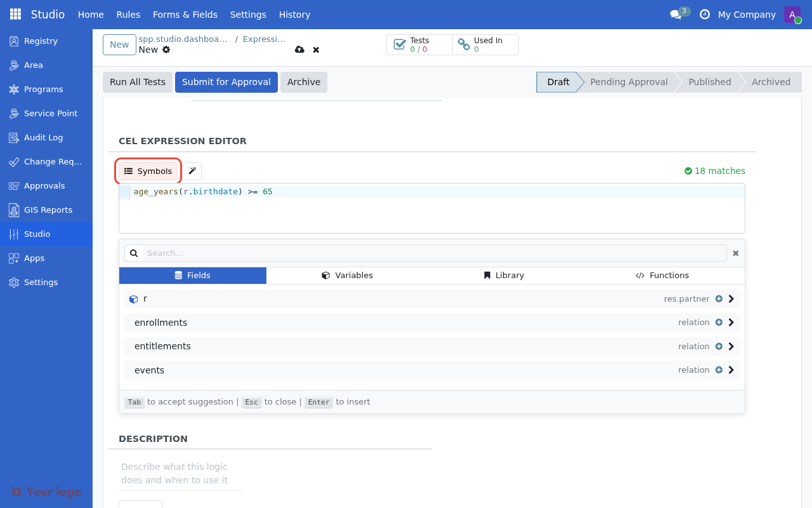812x508 pixels.
Task: Expand the events relation
Action: 731,370
